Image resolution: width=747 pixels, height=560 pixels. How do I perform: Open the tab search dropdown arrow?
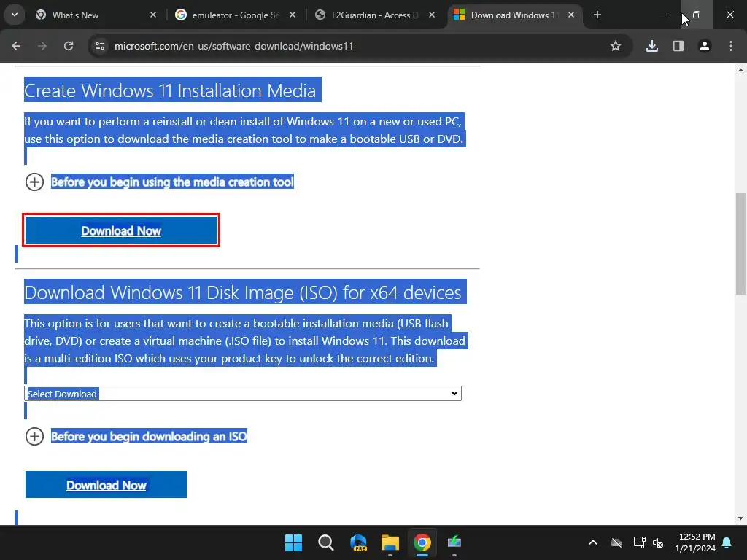tap(15, 15)
